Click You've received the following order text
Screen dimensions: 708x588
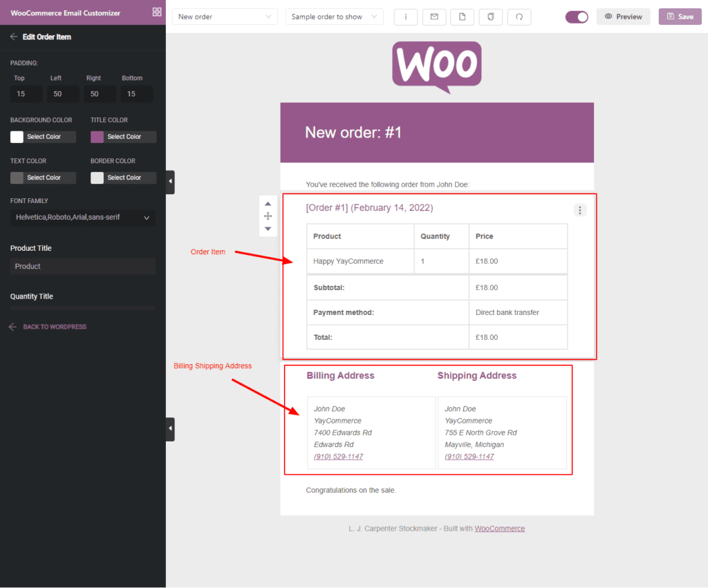pyautogui.click(x=387, y=184)
